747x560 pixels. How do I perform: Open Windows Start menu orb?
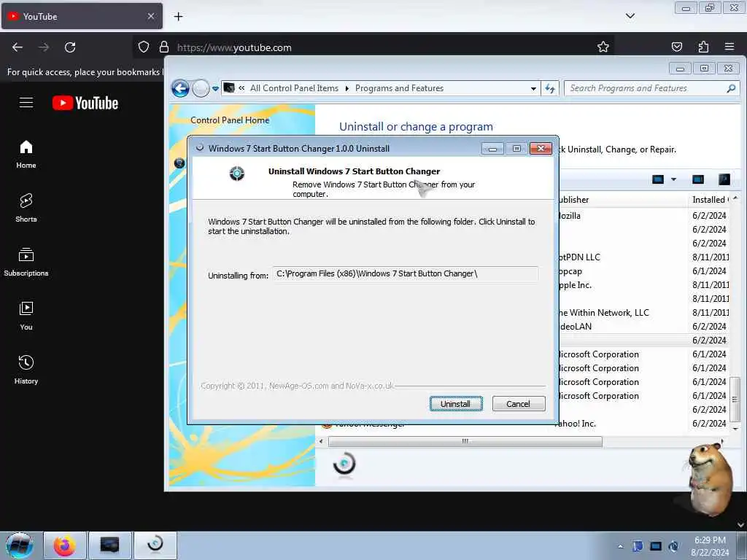point(20,545)
